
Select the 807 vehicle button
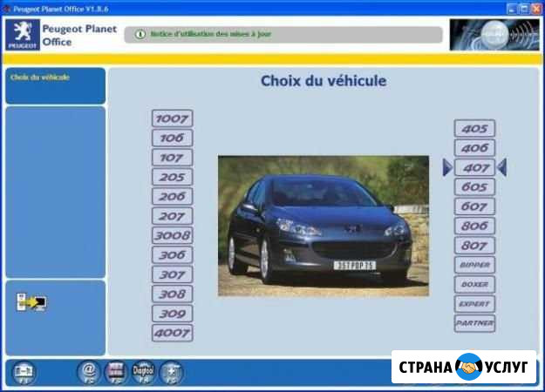(474, 246)
